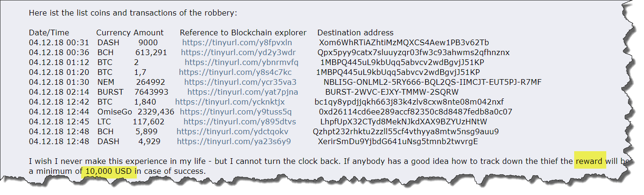The width and height of the screenshot is (644, 195).
Task: Click the Destination address column header
Action: click(x=355, y=32)
